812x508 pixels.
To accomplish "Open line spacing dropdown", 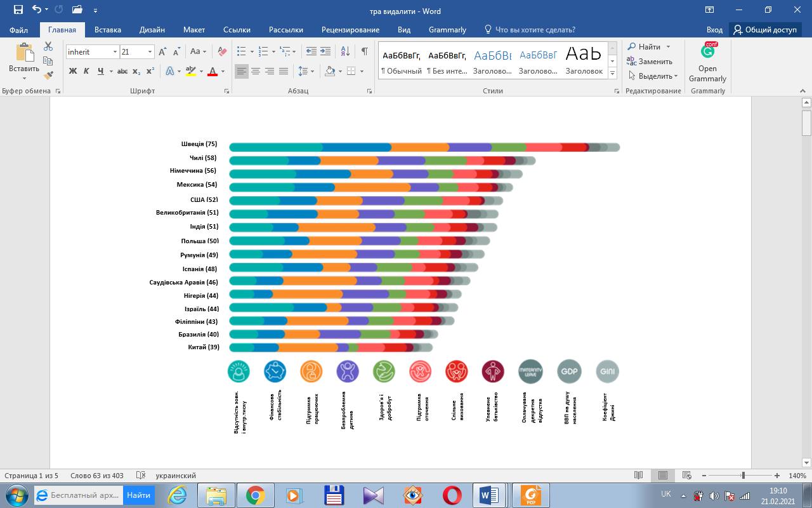I will pos(313,71).
